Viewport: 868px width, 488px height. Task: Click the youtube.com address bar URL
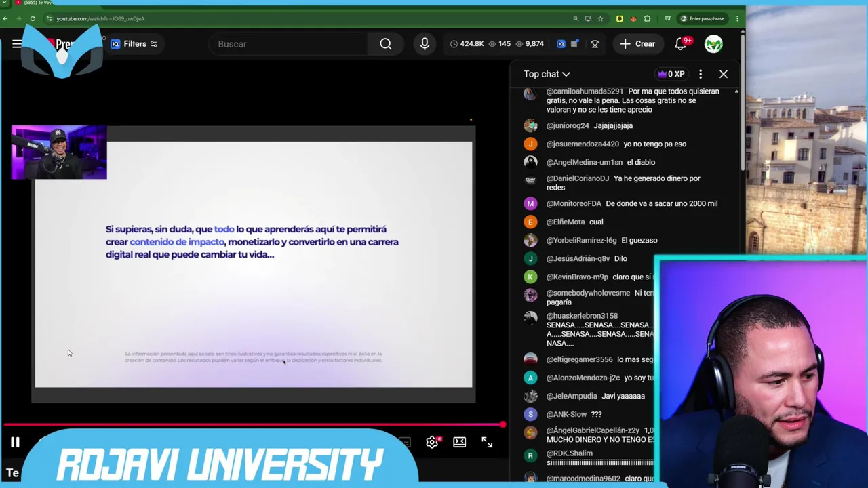[100, 18]
